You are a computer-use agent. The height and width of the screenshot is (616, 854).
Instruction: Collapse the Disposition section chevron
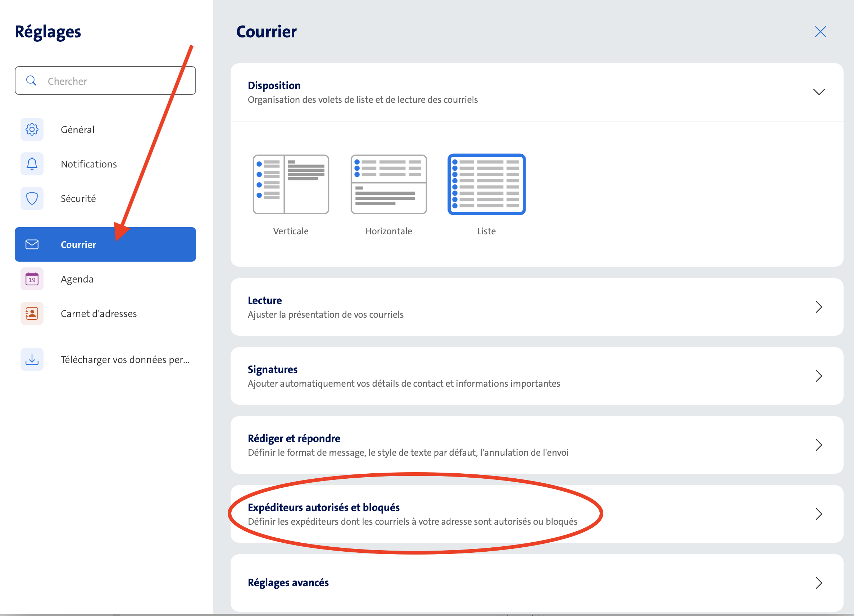coord(819,92)
